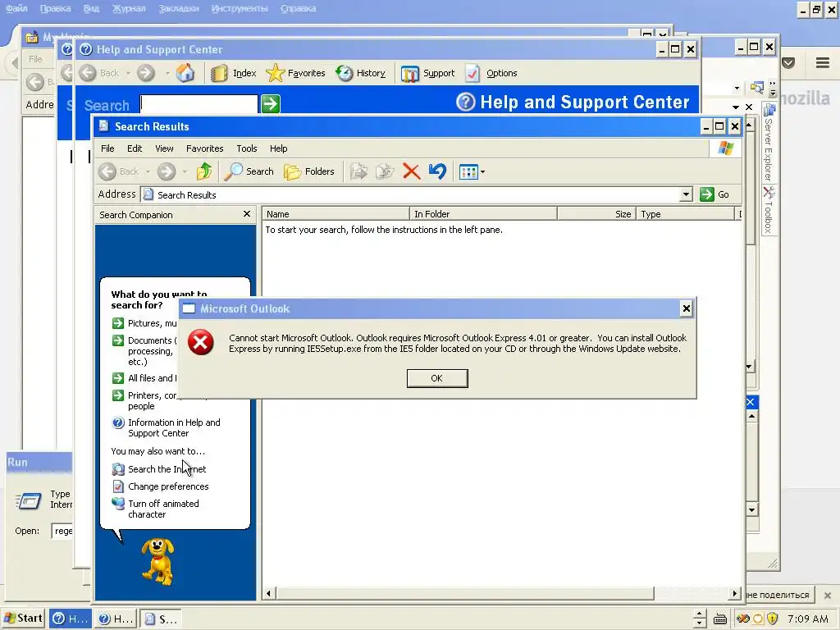Open Index in Help and Support Center
This screenshot has width=840, height=630.
pyautogui.click(x=233, y=73)
